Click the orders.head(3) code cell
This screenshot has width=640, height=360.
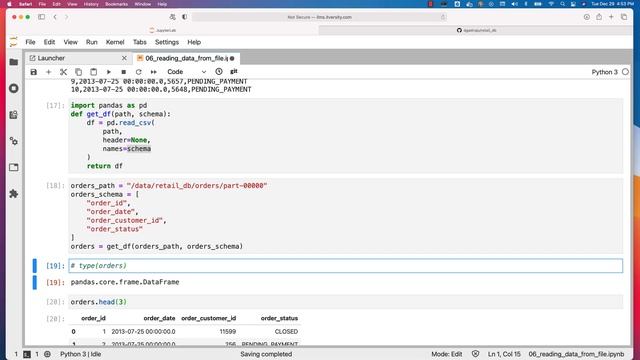coord(345,302)
